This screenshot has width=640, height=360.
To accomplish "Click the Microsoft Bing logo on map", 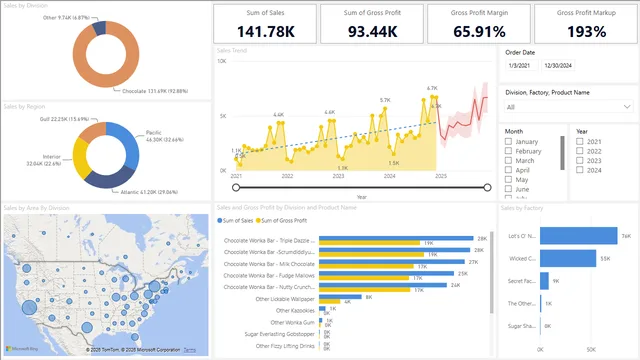I will coord(22,349).
